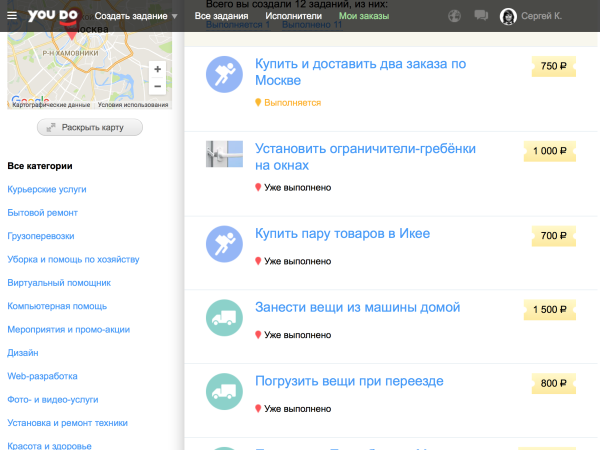Open the window limiter task thumbnail
Screen dimensions: 600x450
(x=225, y=155)
